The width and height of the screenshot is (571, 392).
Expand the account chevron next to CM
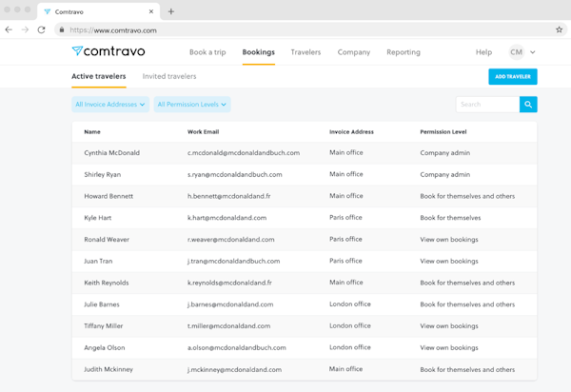533,52
